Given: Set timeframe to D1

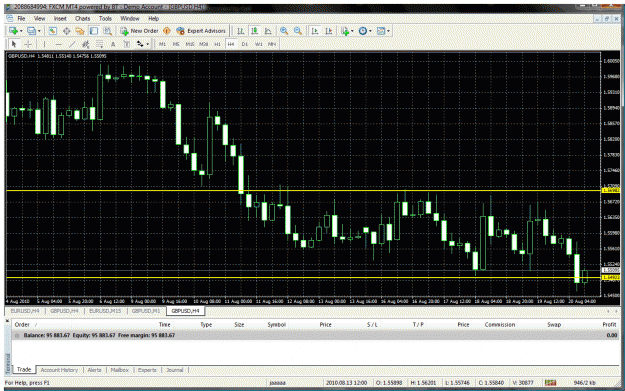Looking at the screenshot, I should 245,44.
